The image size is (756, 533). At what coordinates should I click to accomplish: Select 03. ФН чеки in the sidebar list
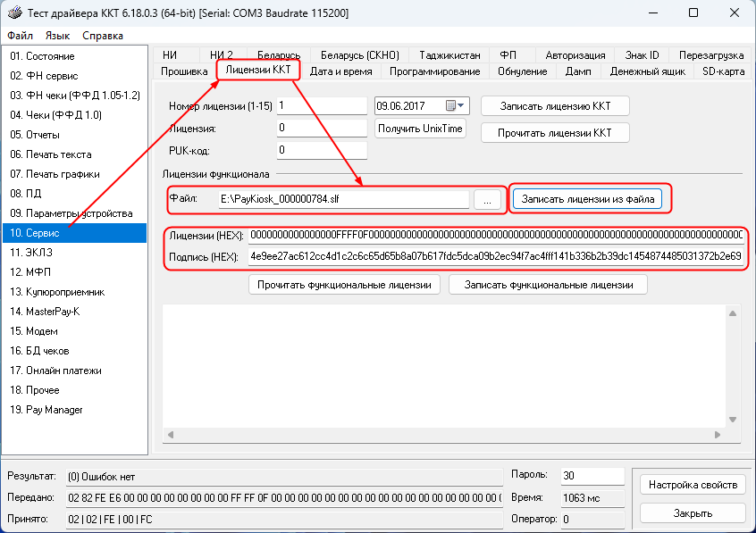click(75, 96)
